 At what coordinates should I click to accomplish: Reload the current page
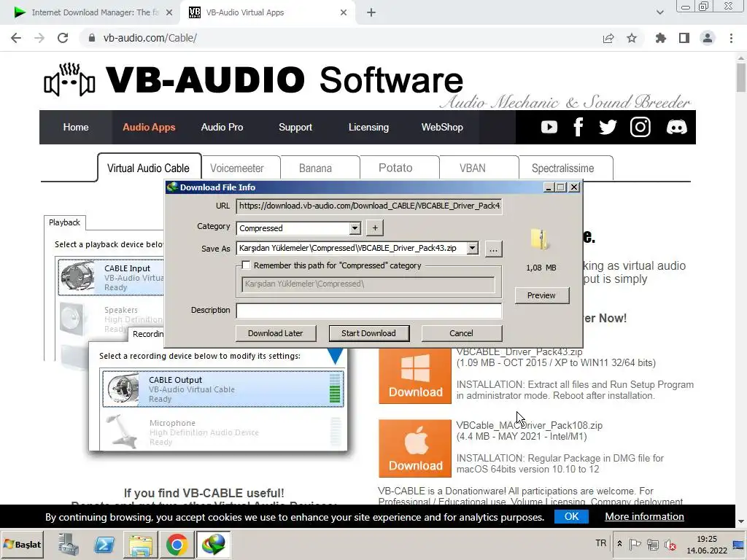click(x=63, y=38)
